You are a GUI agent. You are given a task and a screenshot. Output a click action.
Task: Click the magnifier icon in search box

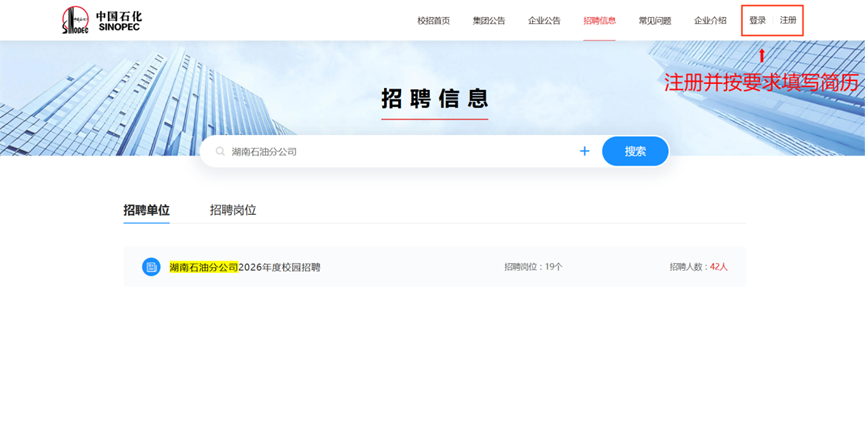[220, 151]
